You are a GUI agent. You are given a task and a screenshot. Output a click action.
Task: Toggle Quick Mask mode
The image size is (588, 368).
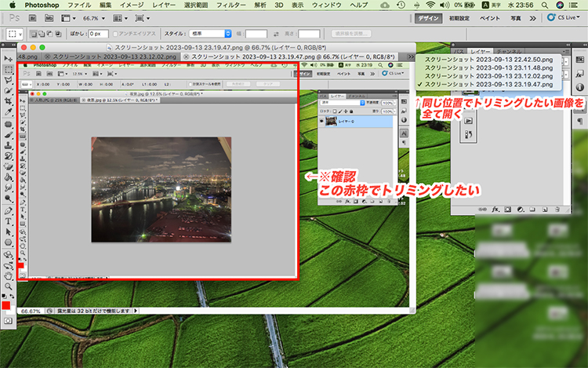pyautogui.click(x=8, y=321)
